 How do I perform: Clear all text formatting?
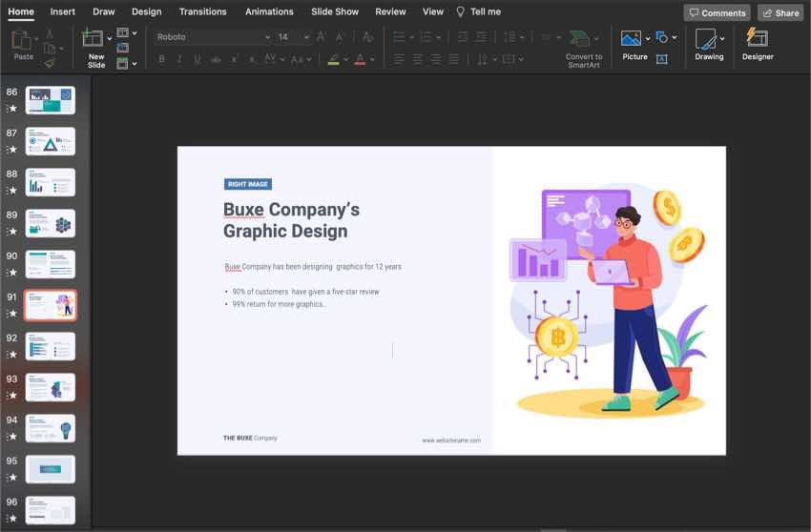[367, 37]
